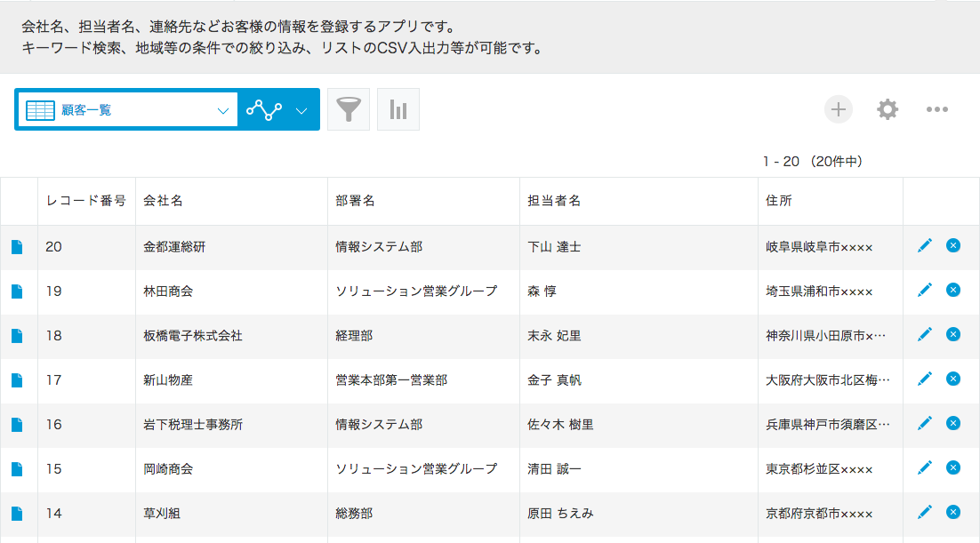
Task: Open app settings gear icon
Action: coord(888,109)
